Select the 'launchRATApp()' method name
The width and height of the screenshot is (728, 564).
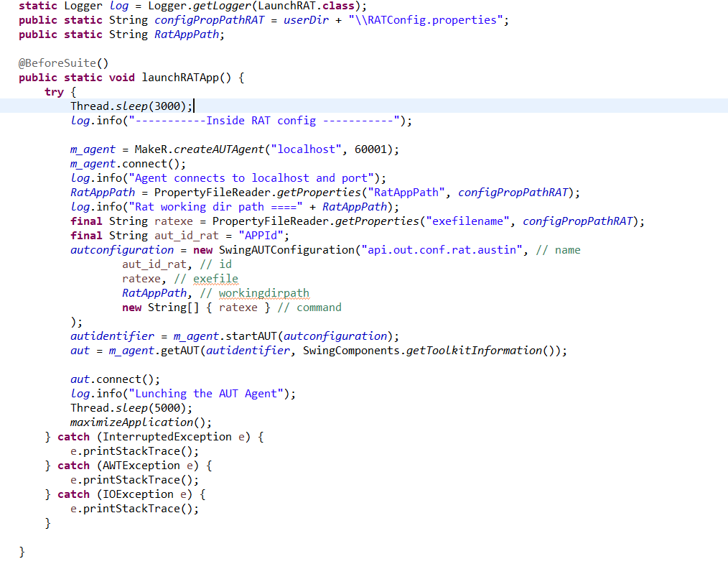[x=186, y=78]
